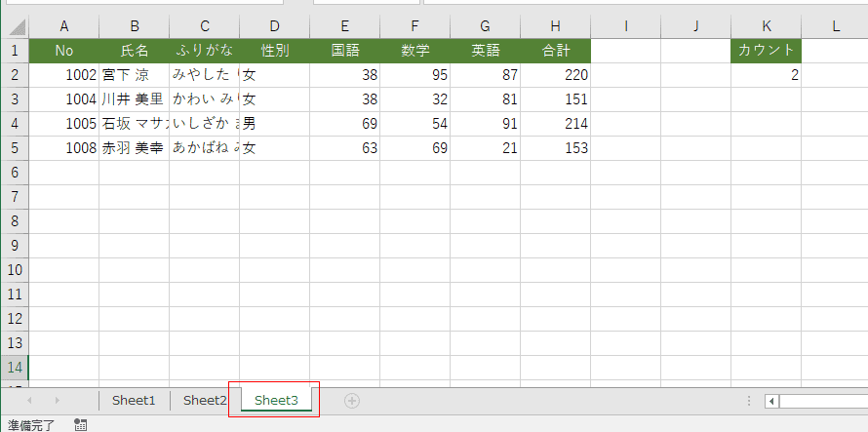This screenshot has width=868, height=432.
Task: Add a new sheet with plus icon
Action: tap(351, 401)
